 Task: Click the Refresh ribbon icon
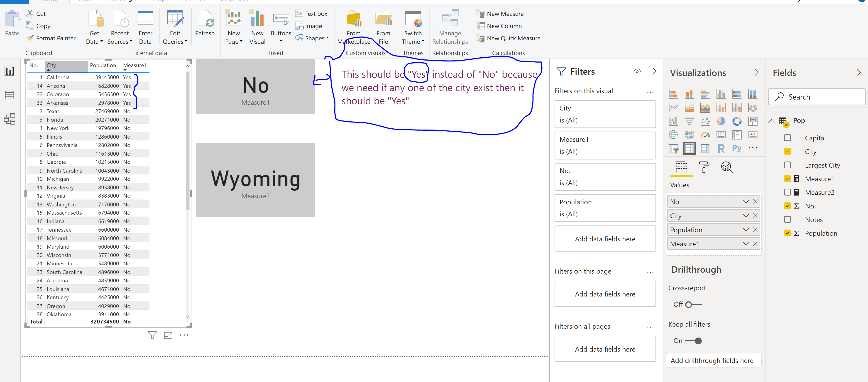pos(205,23)
